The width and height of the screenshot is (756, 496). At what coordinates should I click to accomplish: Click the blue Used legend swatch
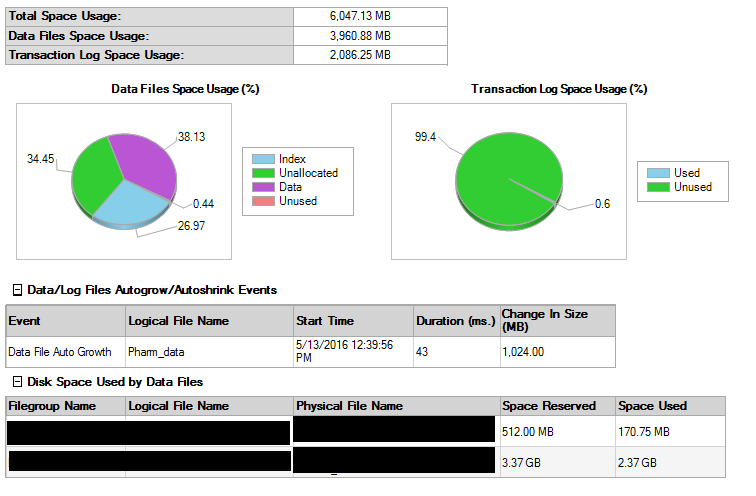[657, 173]
